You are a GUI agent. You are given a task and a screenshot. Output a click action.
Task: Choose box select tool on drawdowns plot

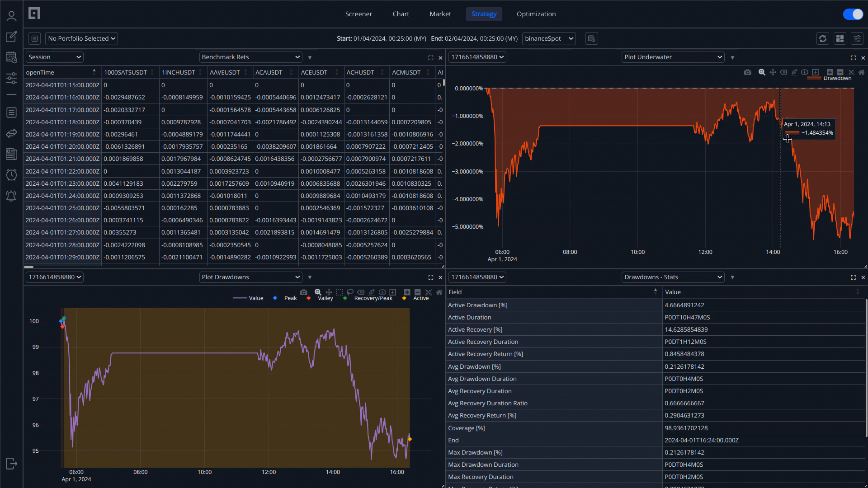[x=340, y=292]
